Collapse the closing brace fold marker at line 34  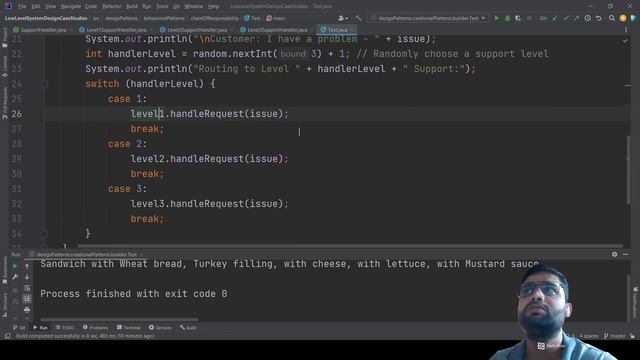click(x=44, y=234)
